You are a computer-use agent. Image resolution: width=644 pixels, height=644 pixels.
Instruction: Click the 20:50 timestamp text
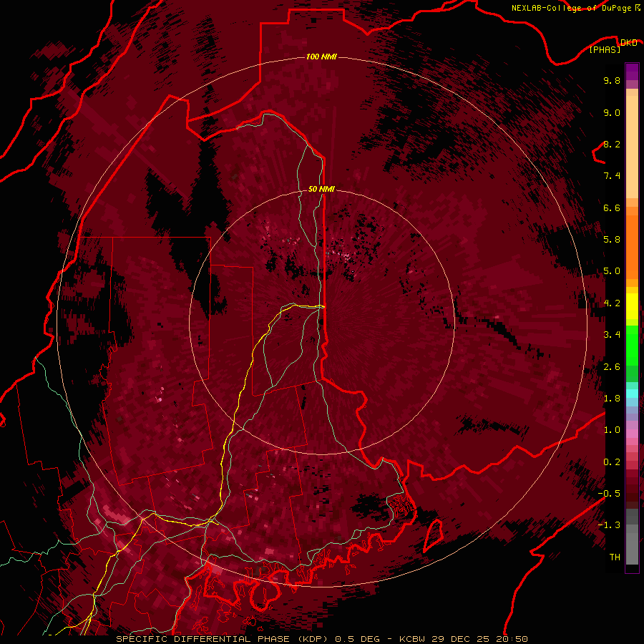514,639
